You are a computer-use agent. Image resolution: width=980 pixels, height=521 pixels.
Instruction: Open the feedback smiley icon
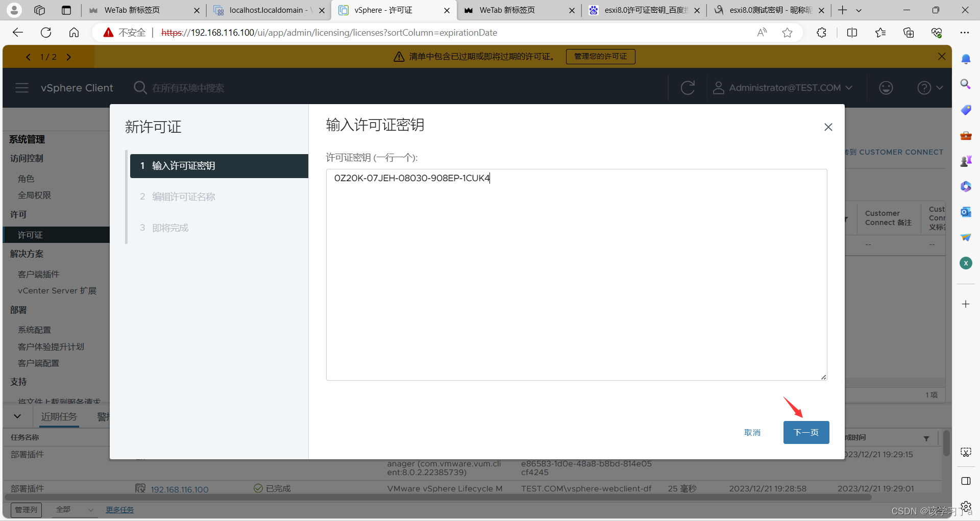(886, 88)
